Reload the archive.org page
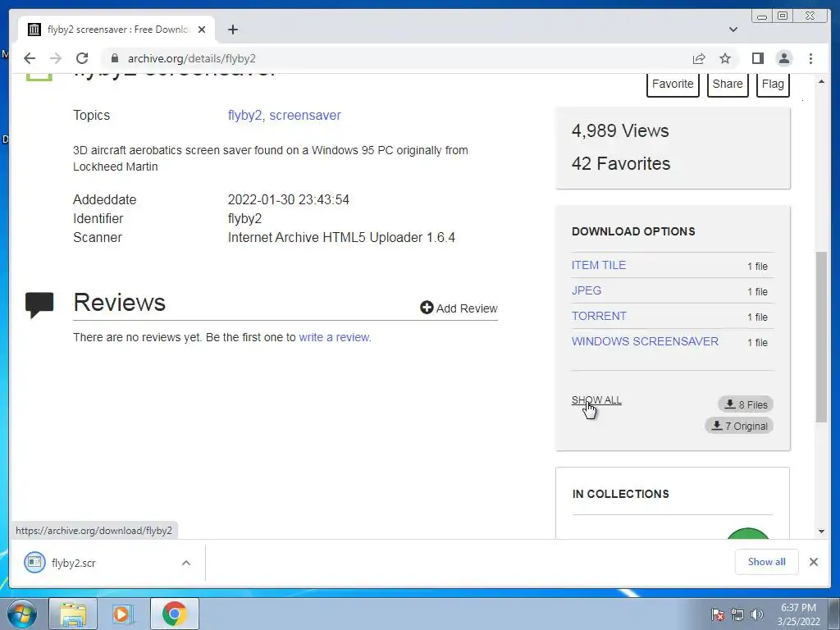Viewport: 840px width, 630px height. [x=82, y=58]
